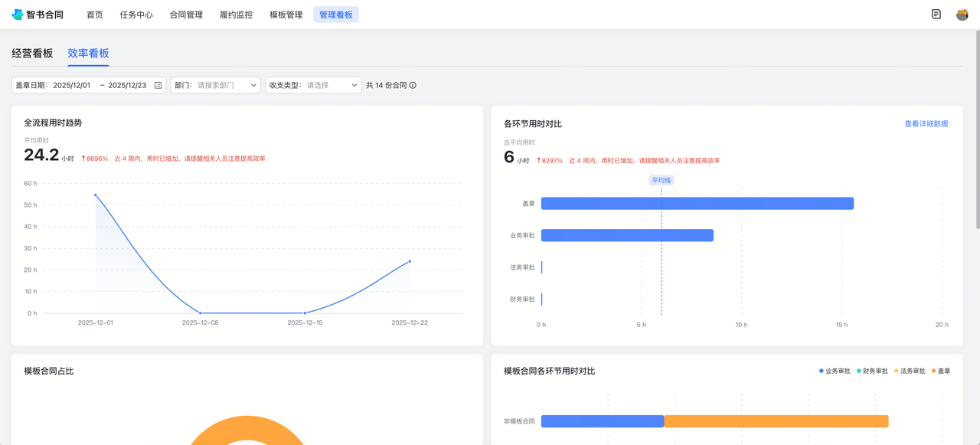
Task: Open 任务中心 from the navigation bar
Action: (136, 14)
